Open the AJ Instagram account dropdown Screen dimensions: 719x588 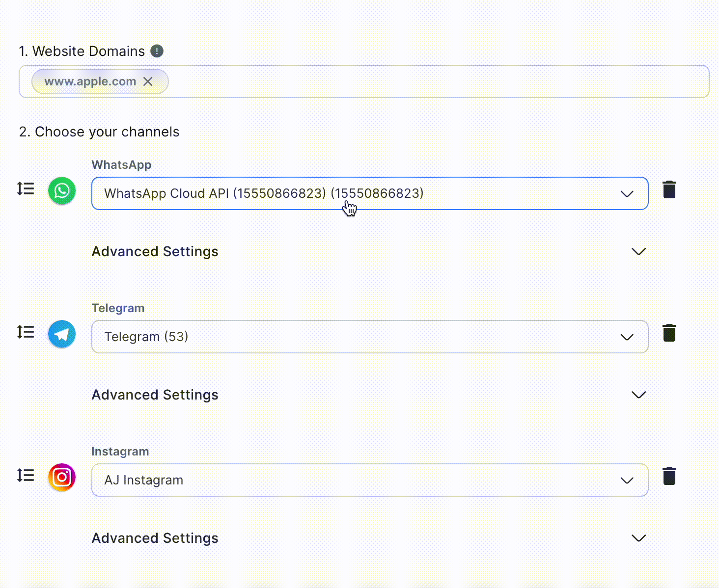pos(627,480)
